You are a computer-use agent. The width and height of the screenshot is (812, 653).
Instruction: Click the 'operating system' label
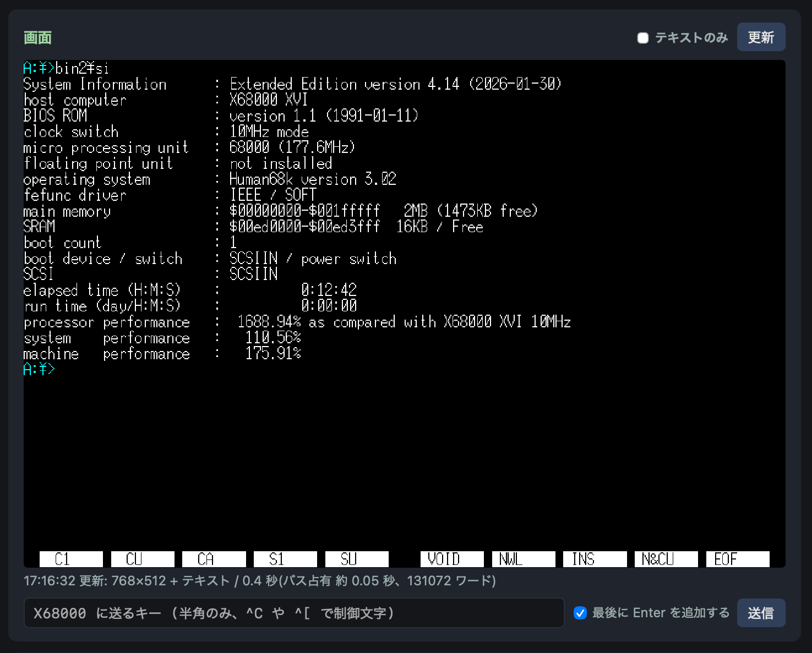click(87, 179)
